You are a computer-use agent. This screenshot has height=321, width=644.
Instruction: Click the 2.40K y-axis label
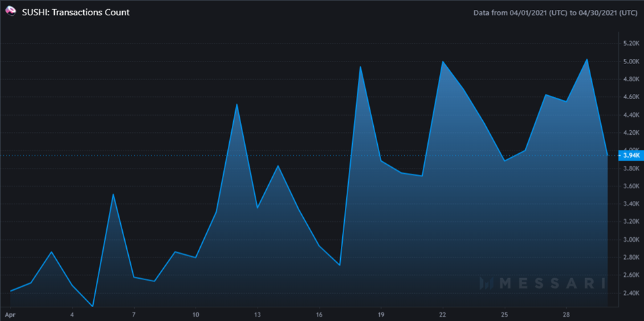631,293
